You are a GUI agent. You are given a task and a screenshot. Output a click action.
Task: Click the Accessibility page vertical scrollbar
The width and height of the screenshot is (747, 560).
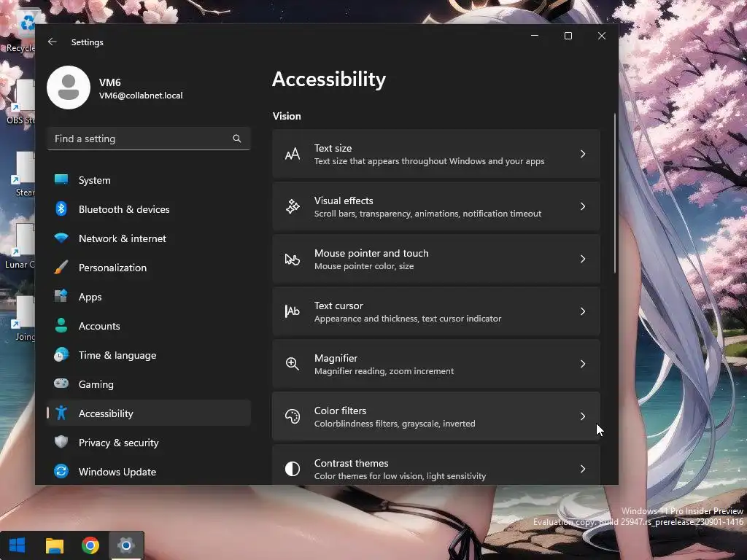coord(614,192)
